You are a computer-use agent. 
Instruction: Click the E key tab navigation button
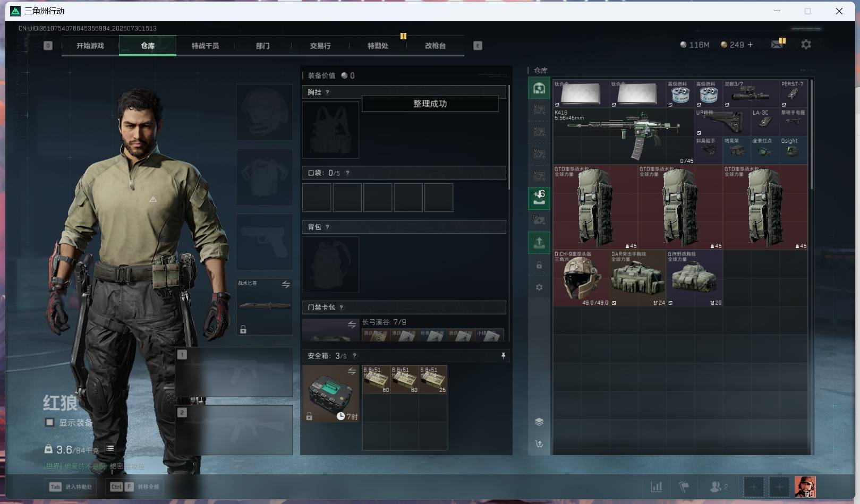[x=478, y=46]
